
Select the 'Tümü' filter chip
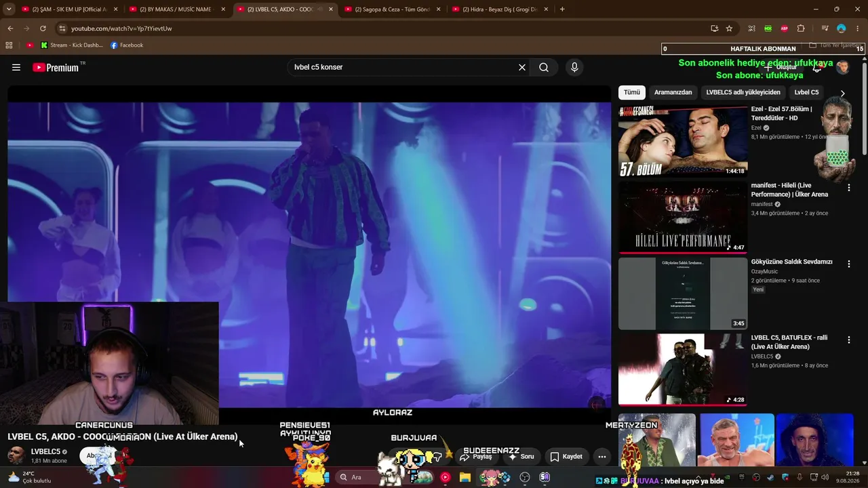632,92
